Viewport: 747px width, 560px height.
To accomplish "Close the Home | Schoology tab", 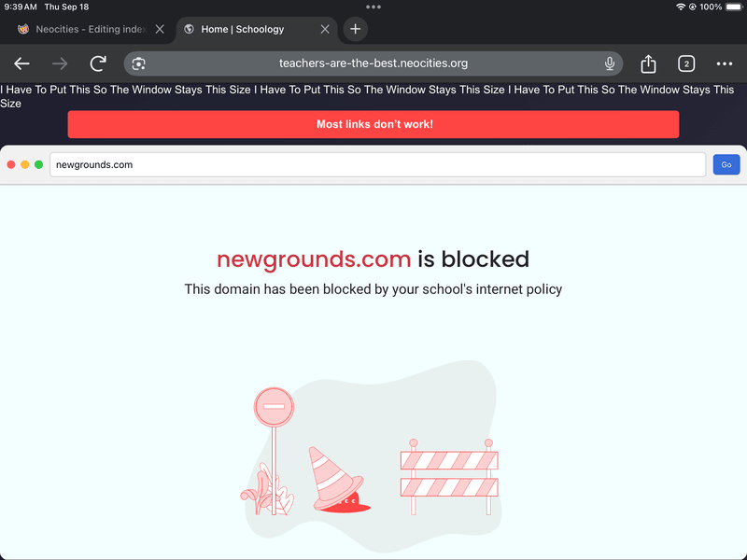I will tap(325, 29).
